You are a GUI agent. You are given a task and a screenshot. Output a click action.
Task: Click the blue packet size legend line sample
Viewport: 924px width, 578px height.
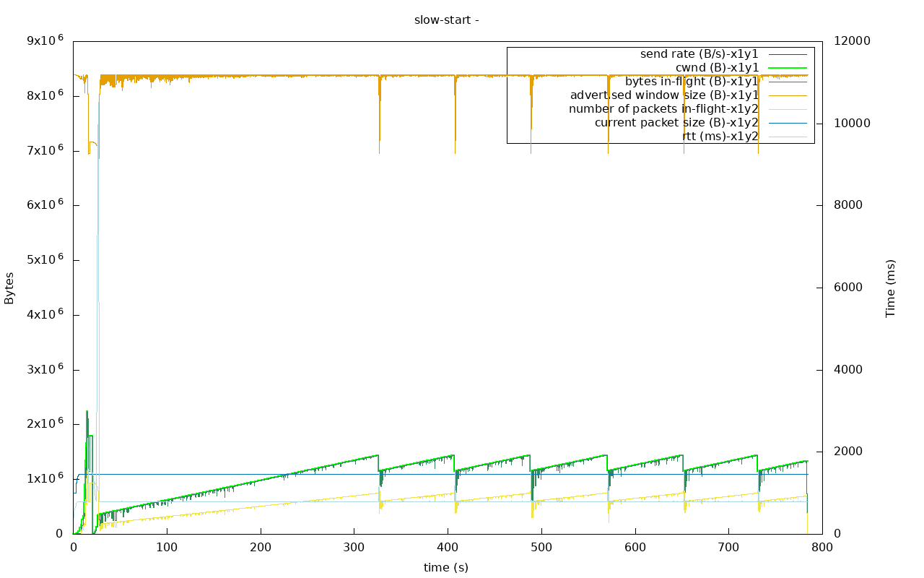(x=788, y=123)
